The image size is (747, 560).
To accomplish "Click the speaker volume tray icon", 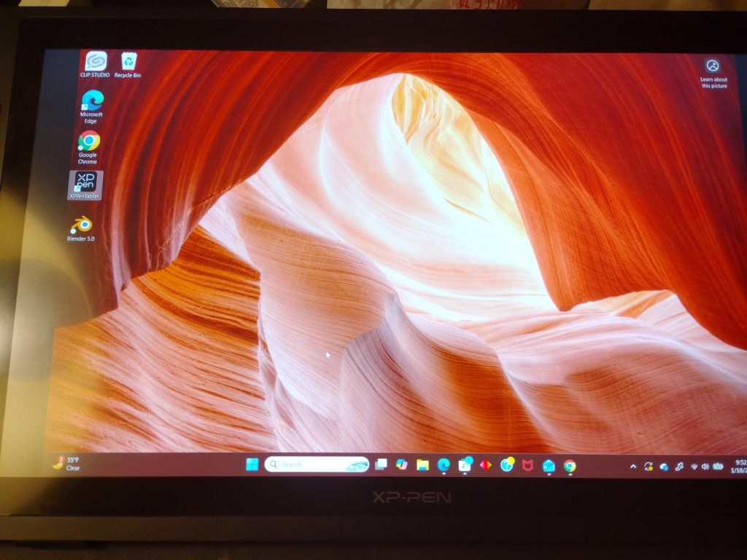I will tap(705, 466).
